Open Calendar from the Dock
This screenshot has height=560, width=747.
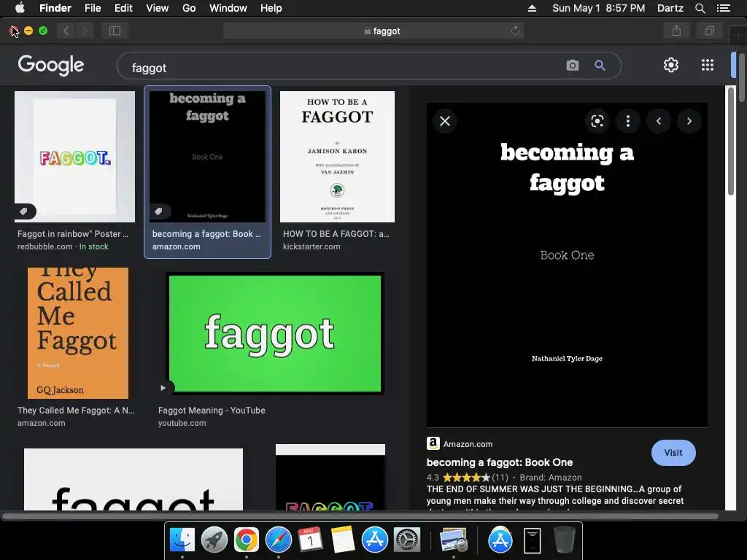click(311, 540)
